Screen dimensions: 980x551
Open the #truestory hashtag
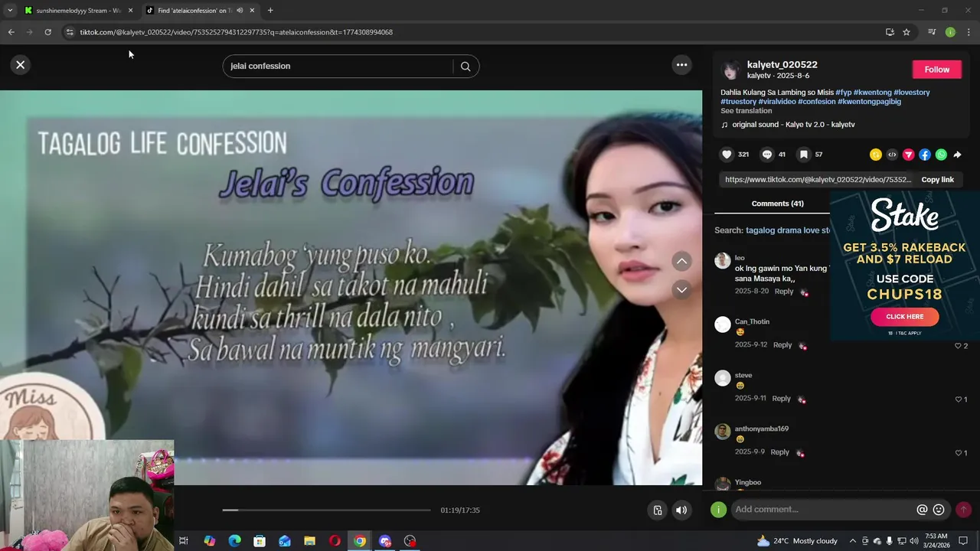[x=738, y=102]
